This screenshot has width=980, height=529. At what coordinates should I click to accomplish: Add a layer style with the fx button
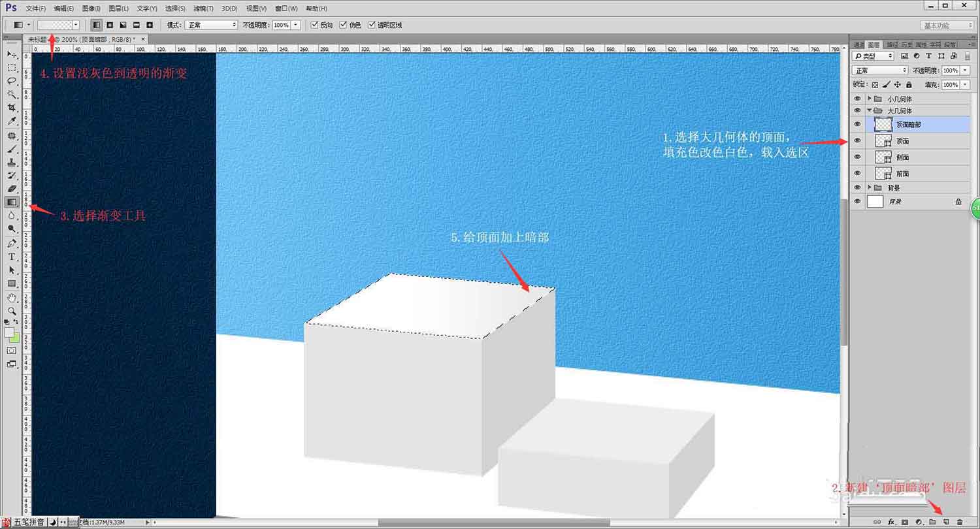tap(891, 522)
